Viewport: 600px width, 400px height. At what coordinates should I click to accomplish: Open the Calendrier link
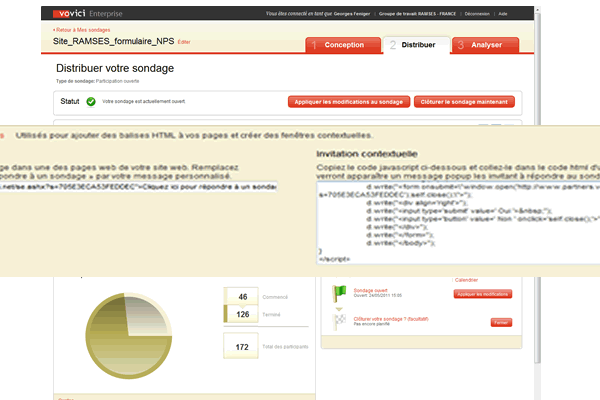[466, 280]
